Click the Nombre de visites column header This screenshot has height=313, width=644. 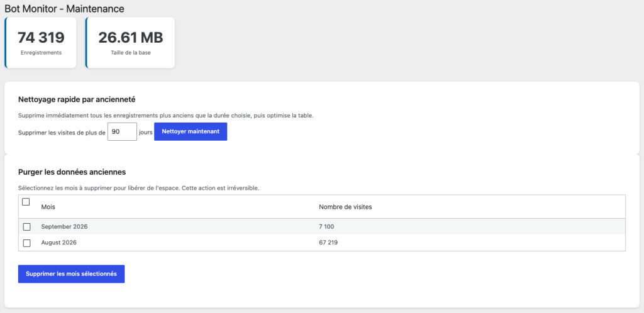[345, 207]
